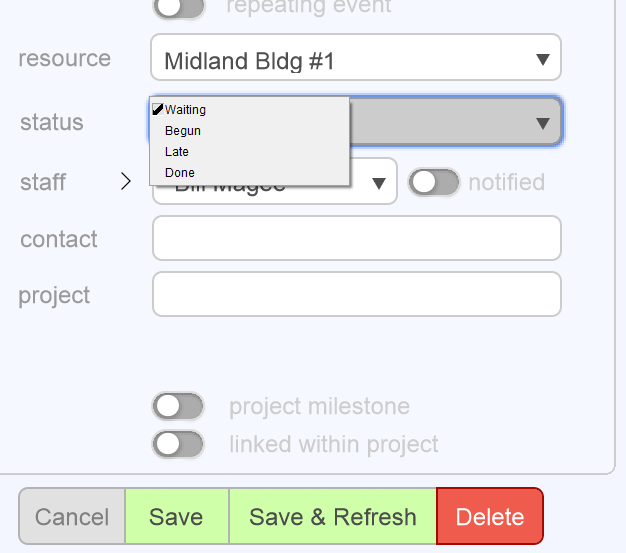This screenshot has width=626, height=553.
Task: Turn on linked within project switch
Action: click(178, 444)
